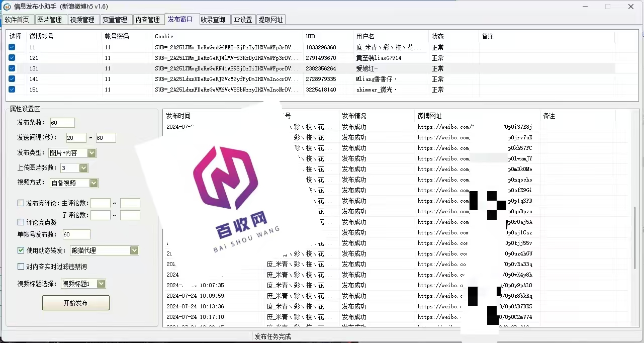Uncheck account row 131 checkbox

pos(12,68)
